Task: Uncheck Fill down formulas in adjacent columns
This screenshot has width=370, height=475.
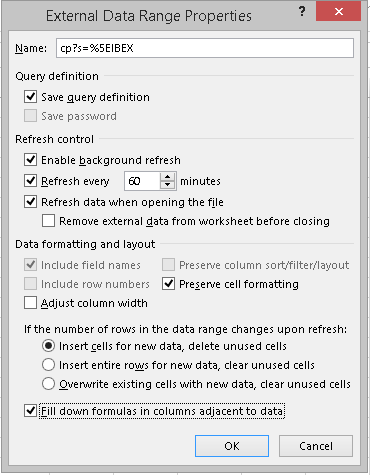Action: point(30,411)
